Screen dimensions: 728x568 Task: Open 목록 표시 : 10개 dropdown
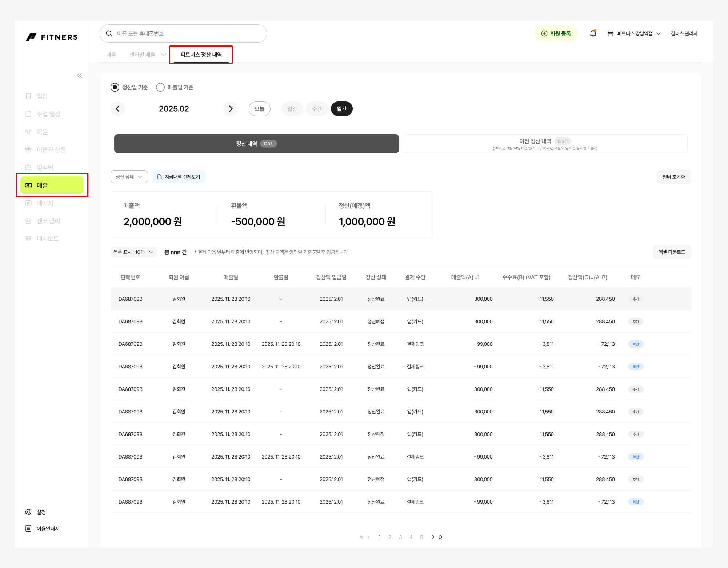(133, 252)
